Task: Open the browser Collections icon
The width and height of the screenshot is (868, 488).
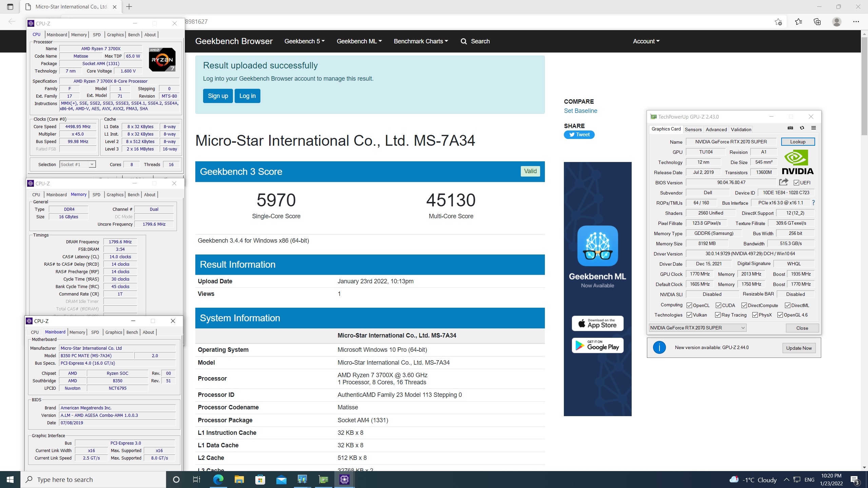Action: pos(817,22)
